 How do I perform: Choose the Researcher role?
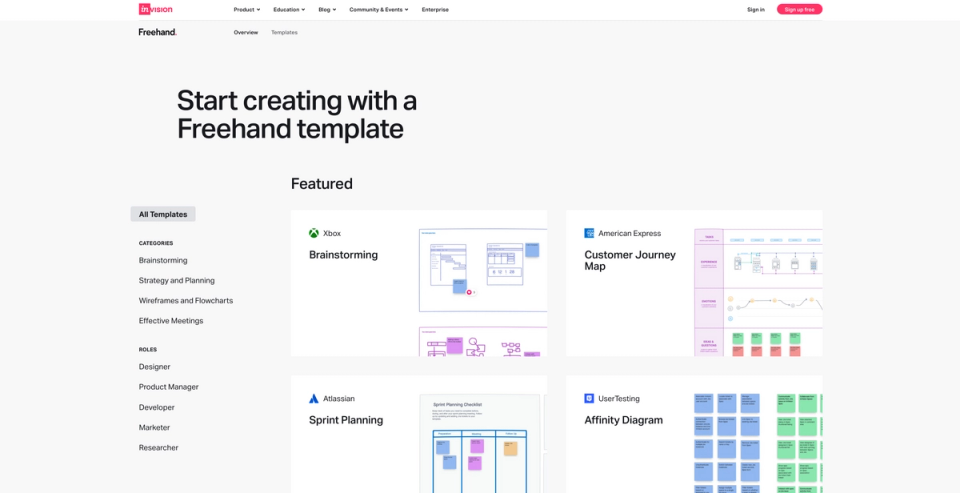159,448
